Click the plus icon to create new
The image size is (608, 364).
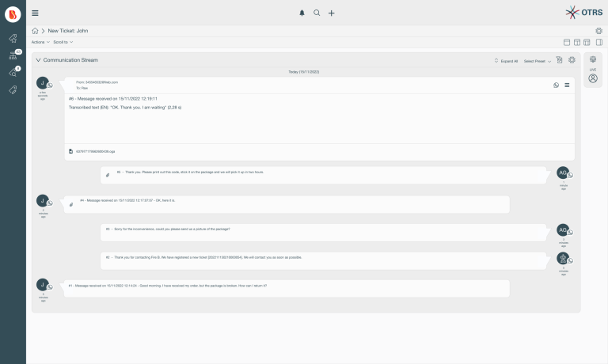332,13
